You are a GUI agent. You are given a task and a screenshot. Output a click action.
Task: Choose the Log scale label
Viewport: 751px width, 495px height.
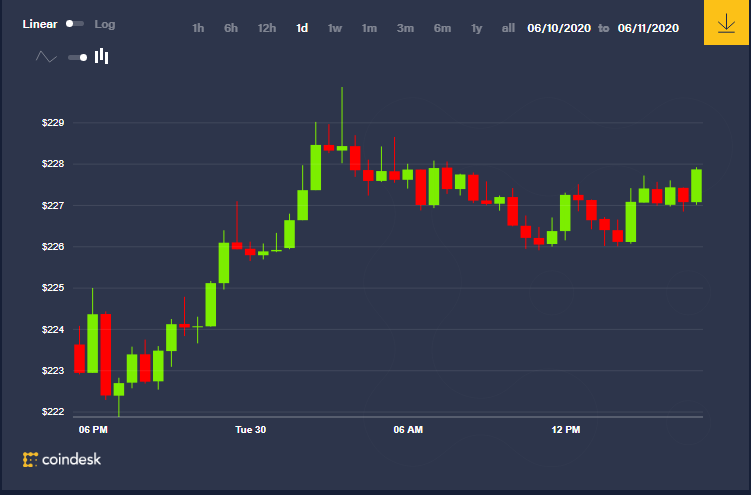click(x=104, y=24)
